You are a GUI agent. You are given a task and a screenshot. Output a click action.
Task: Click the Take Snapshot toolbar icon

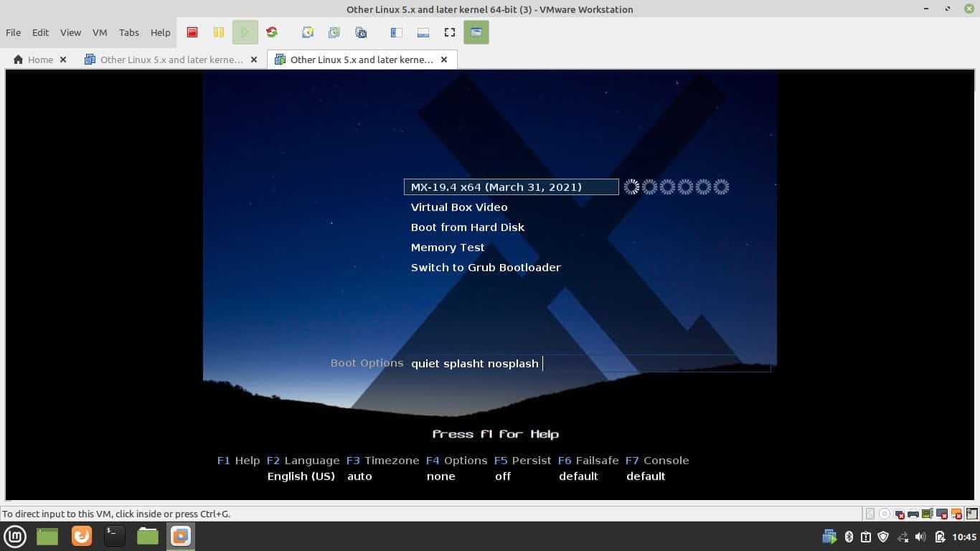tap(307, 32)
